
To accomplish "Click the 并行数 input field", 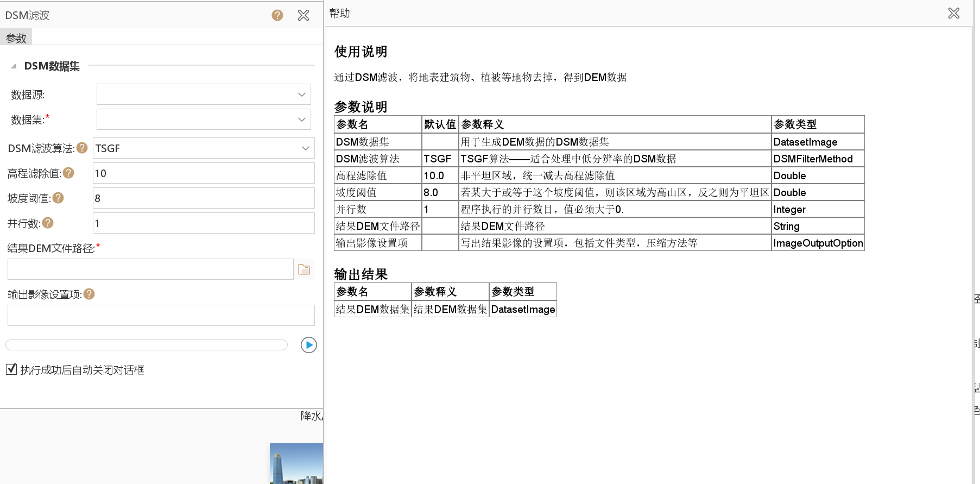I will tap(204, 223).
